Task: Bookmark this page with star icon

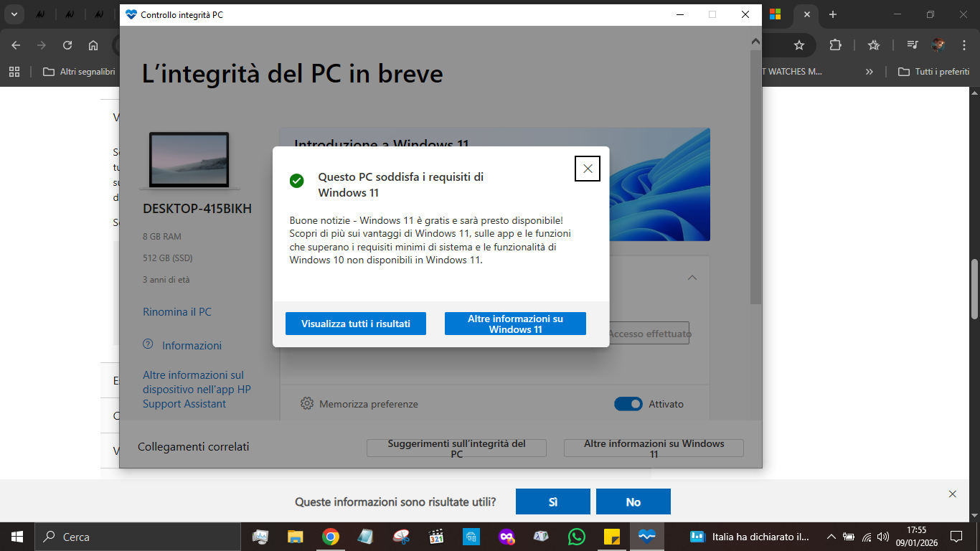Action: [x=799, y=45]
